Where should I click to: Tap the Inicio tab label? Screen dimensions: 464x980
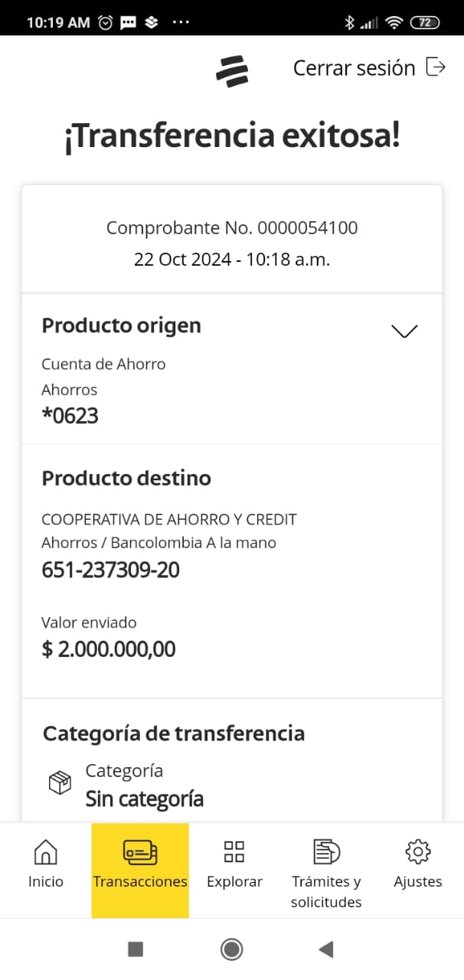[x=46, y=882]
